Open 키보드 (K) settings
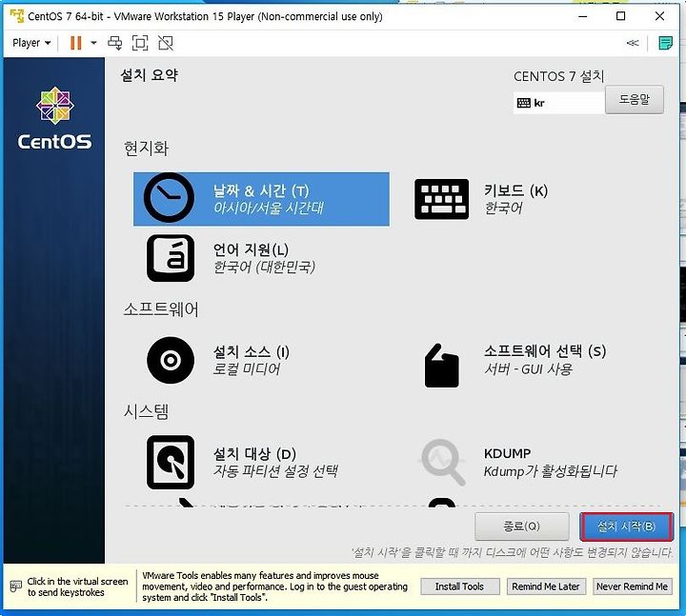This screenshot has height=616, width=686. coord(515,199)
